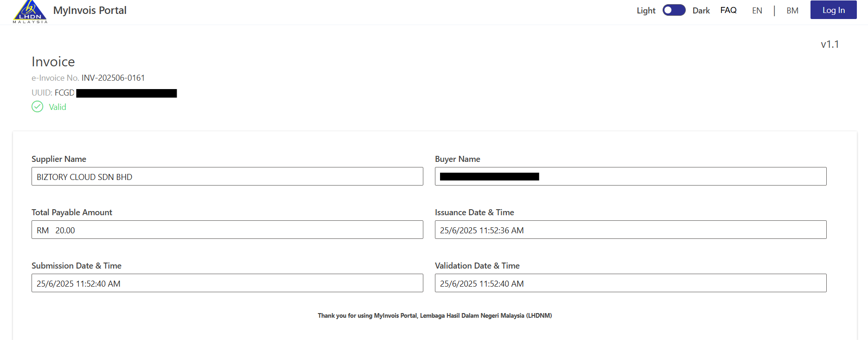The height and width of the screenshot is (340, 868).
Task: Switch language to EN
Action: 757,11
